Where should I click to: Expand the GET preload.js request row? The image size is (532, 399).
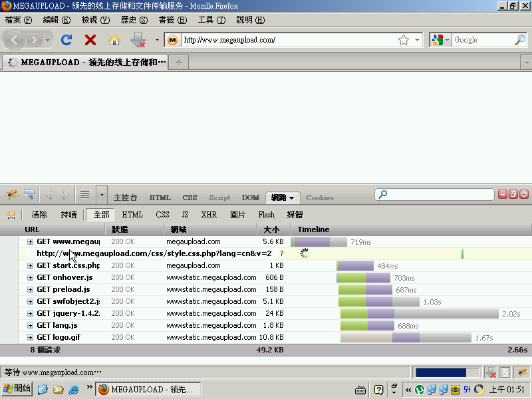[x=30, y=290]
